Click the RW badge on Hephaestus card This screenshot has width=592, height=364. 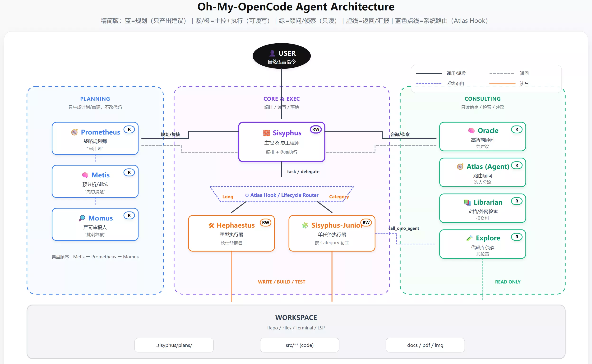coord(265,222)
